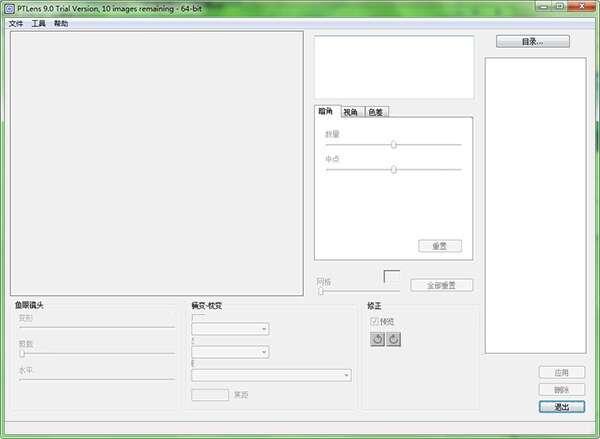This screenshot has width=600, height=439.
Task: Click the 目录... button
Action: [533, 41]
